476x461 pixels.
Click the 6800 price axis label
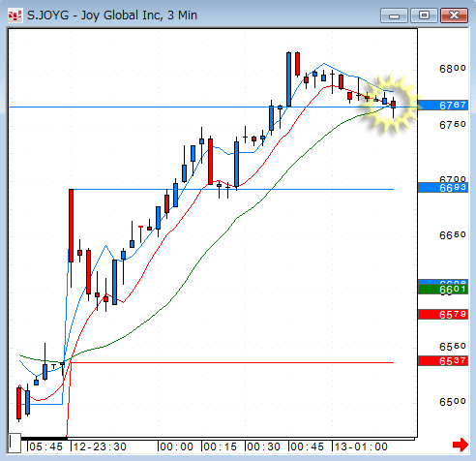[453, 69]
